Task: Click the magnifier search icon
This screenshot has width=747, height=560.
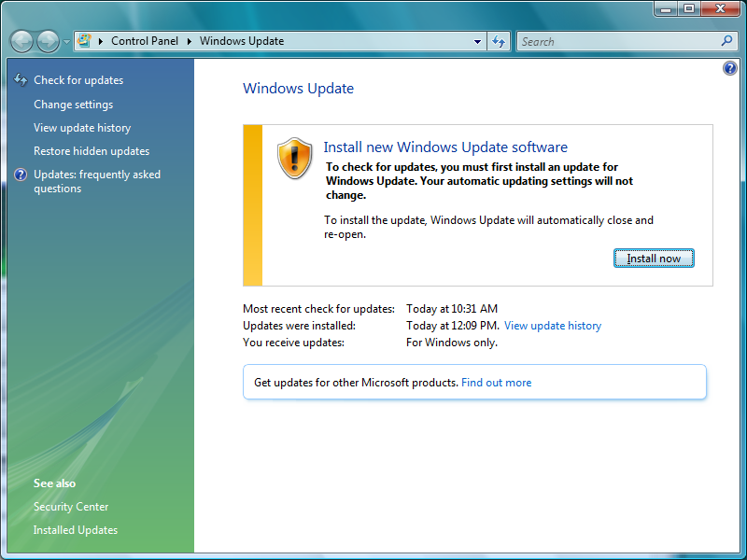Action: [726, 41]
